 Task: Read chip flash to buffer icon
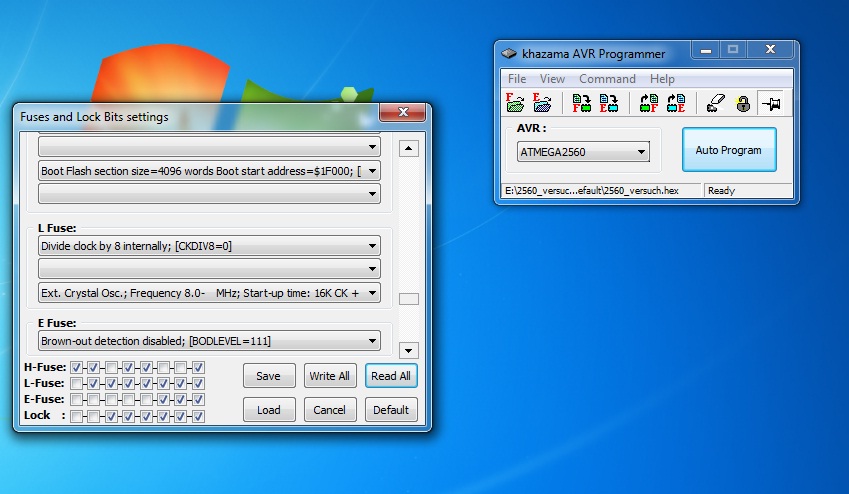[x=649, y=102]
